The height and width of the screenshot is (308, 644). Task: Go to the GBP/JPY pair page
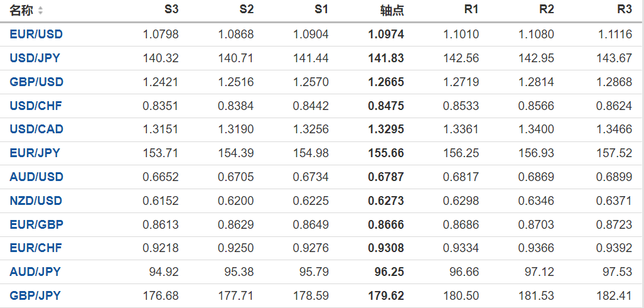click(x=35, y=295)
